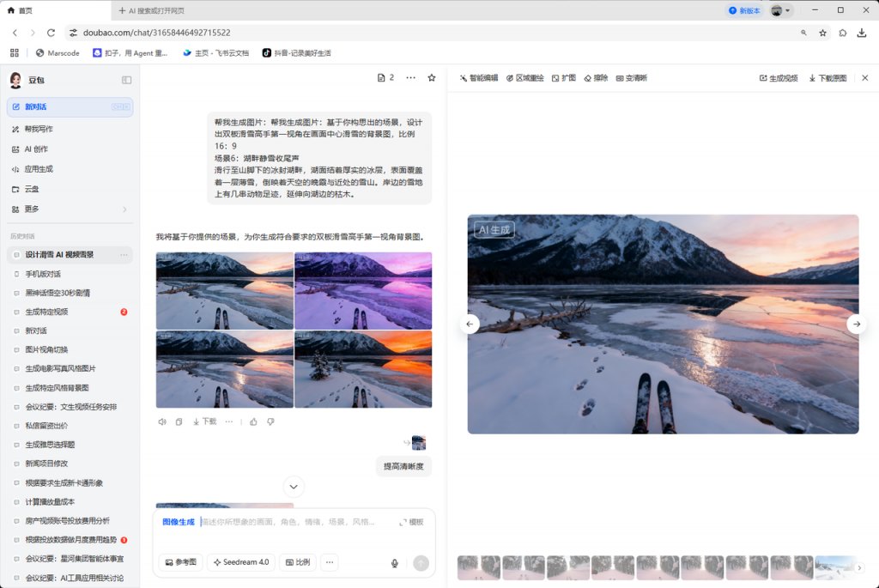Open the 帮我写作 menu in the sidebar
This screenshot has height=588, width=879.
tap(39, 129)
